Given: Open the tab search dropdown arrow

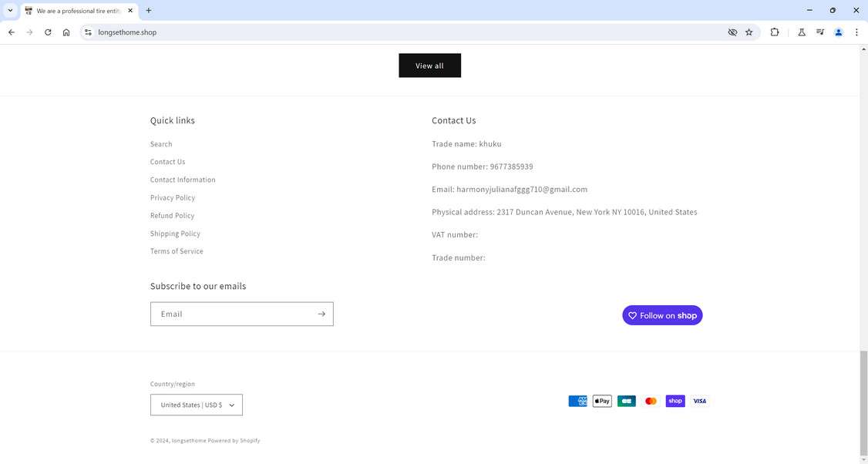Looking at the screenshot, I should [10, 11].
